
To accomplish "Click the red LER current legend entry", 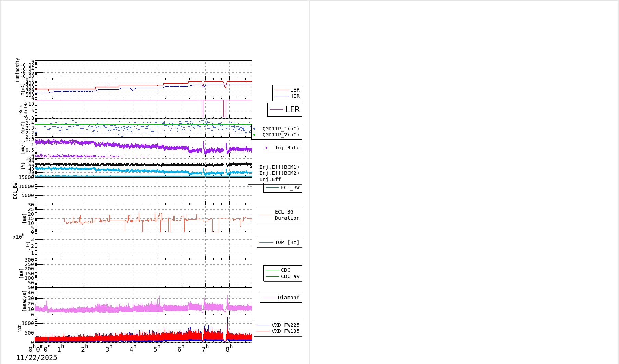I will click(x=287, y=90).
